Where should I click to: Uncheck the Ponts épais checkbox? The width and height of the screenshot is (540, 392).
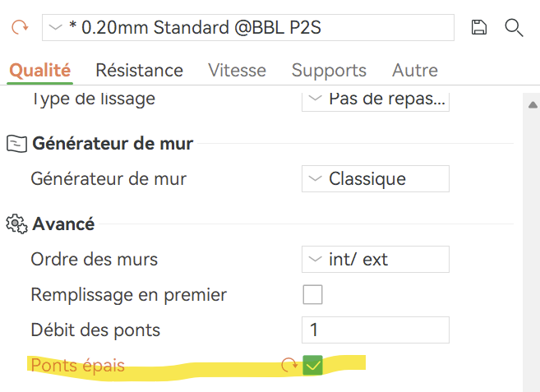(312, 365)
